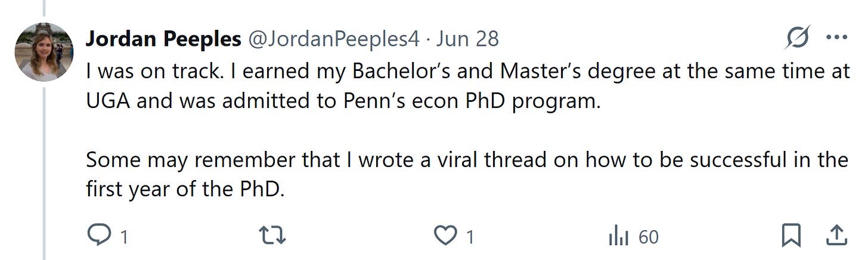Click the 60 views count
The height and width of the screenshot is (260, 868).
coord(648,237)
